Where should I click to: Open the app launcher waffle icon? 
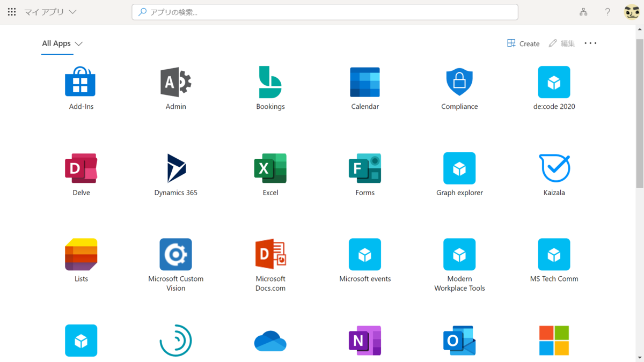(12, 12)
